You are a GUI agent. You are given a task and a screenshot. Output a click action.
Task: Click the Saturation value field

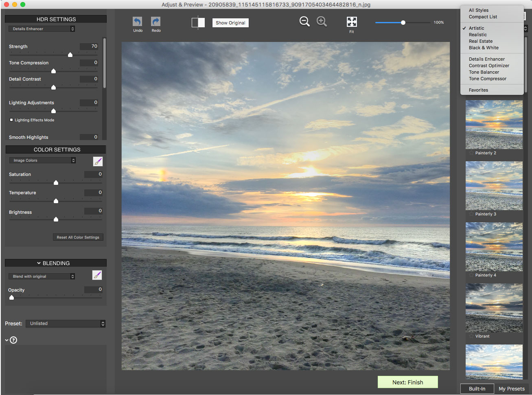93,174
